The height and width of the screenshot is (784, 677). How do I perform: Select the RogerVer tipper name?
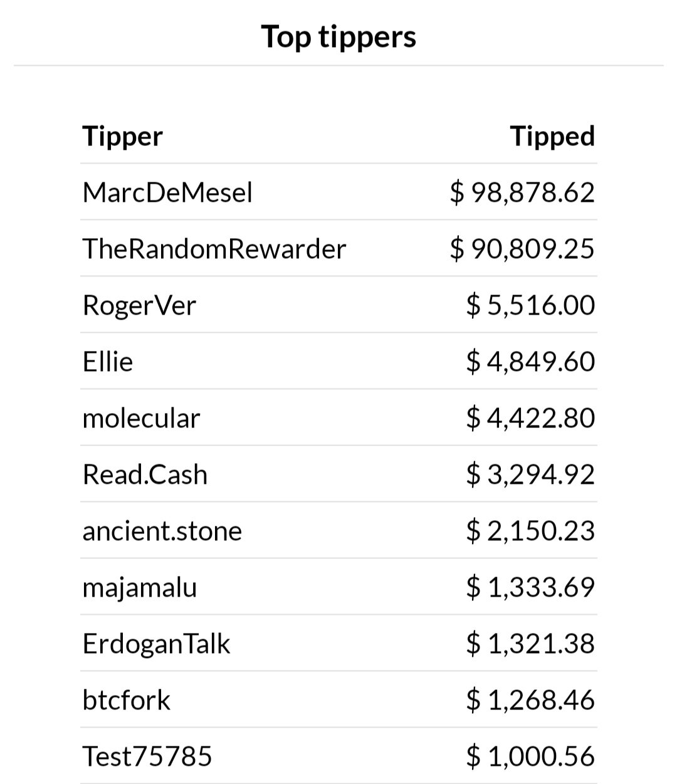tap(139, 306)
